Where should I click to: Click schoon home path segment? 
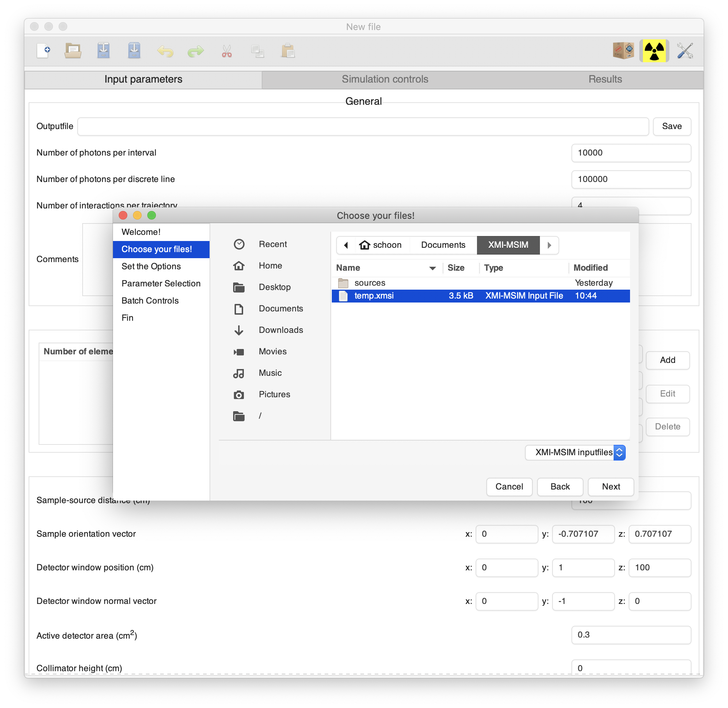(x=381, y=245)
